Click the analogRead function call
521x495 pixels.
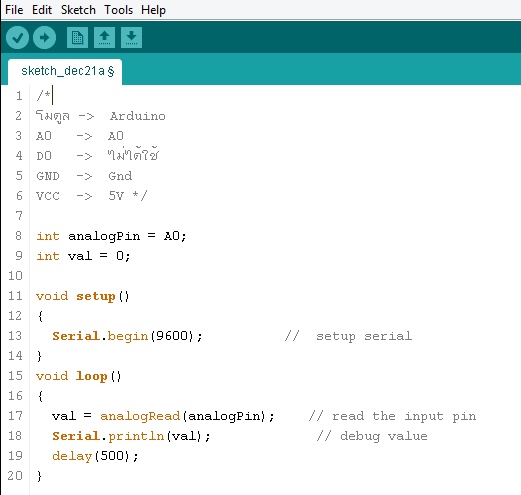140,416
